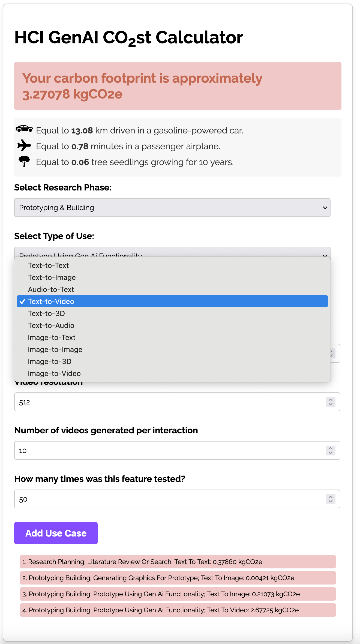Choose Text-to-Text from the dropdown list
The image size is (360, 644).
[x=48, y=266]
